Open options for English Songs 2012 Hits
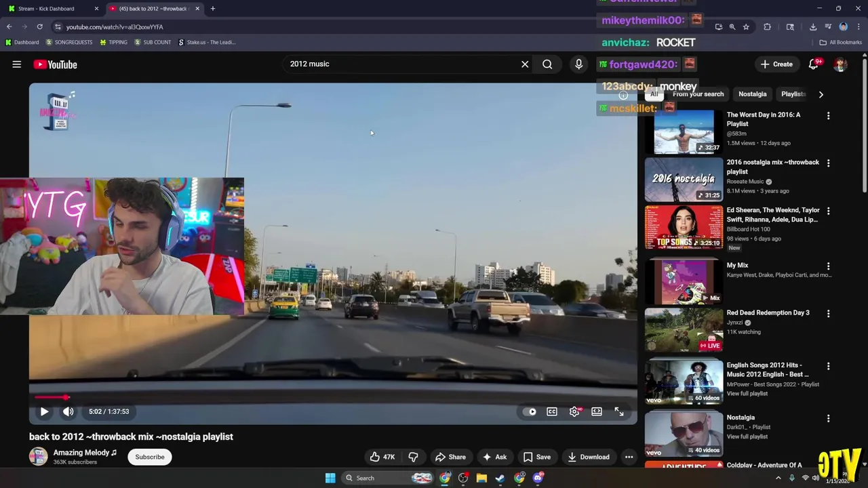The image size is (868, 488). coord(828,366)
